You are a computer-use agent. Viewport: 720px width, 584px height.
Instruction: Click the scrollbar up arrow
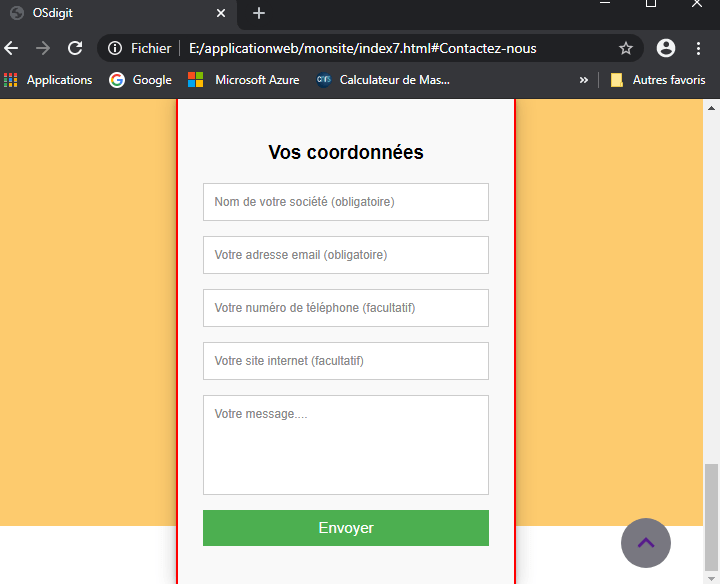(711, 108)
